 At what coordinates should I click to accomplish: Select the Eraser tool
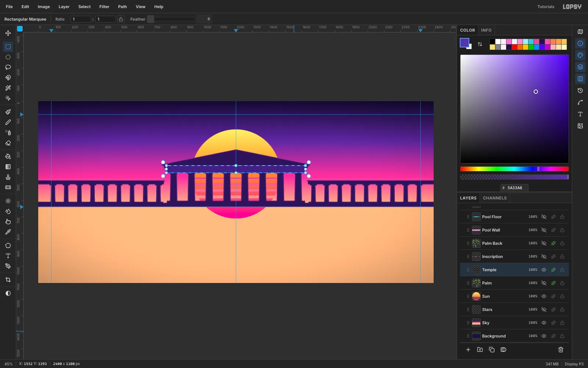pyautogui.click(x=8, y=143)
